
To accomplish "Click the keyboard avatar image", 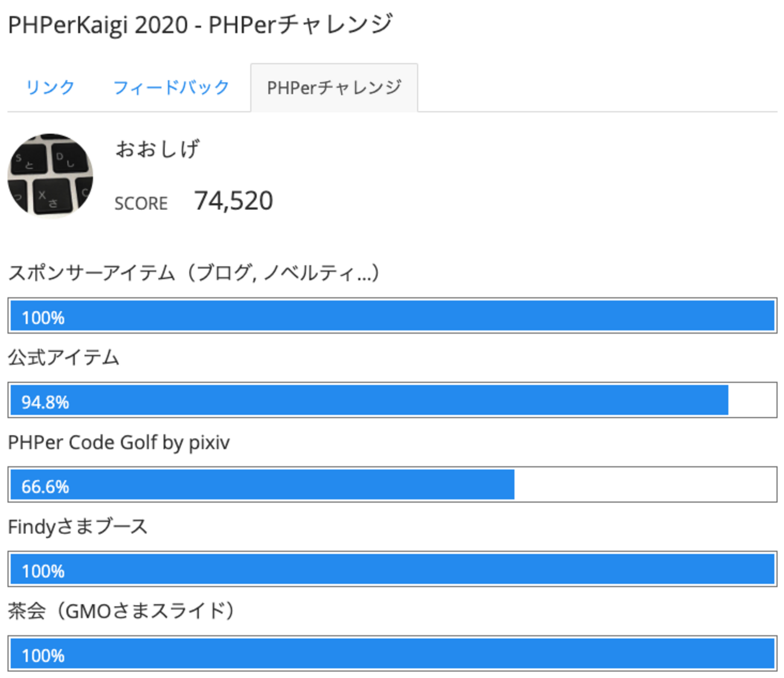I will click(50, 175).
